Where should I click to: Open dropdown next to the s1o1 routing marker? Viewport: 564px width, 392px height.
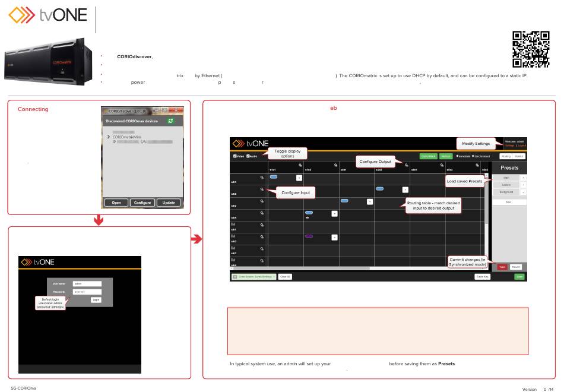pyautogui.click(x=299, y=178)
